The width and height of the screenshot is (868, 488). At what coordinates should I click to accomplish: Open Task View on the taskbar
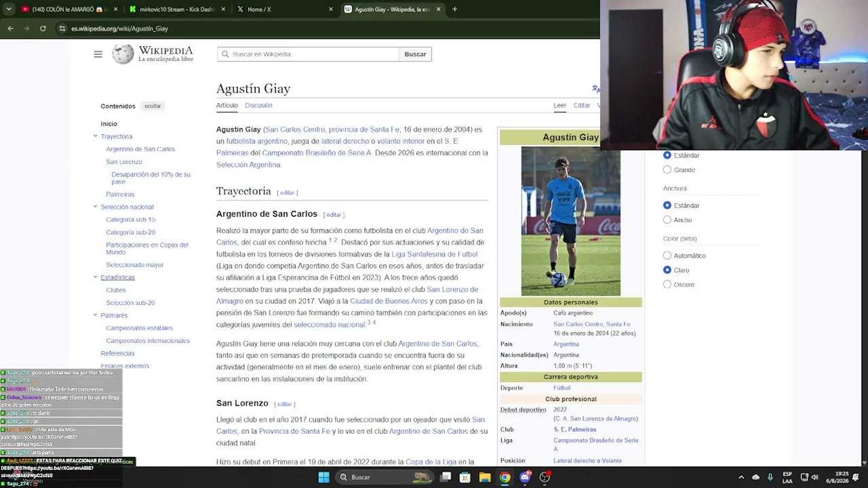click(446, 477)
